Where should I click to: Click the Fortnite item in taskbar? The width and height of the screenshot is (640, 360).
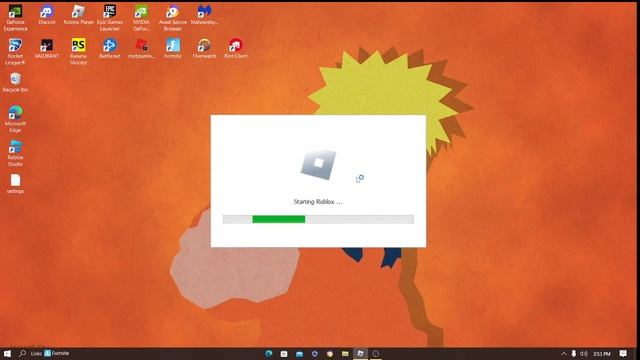57,353
